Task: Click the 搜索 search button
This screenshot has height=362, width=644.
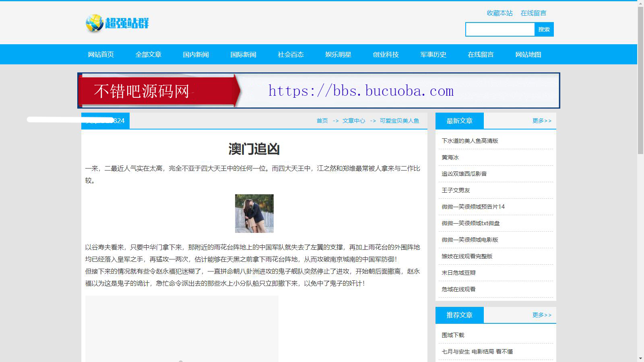Action: pos(544,29)
